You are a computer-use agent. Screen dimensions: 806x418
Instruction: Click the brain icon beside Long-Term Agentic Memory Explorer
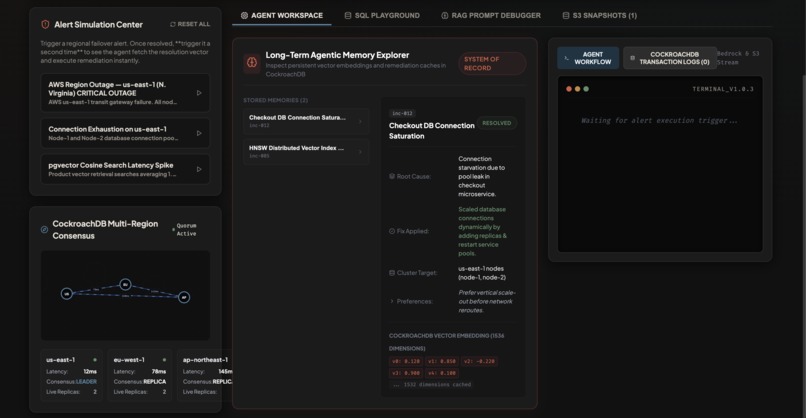click(252, 63)
